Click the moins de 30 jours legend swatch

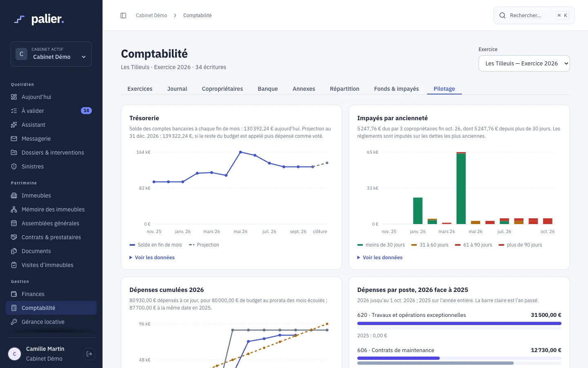(x=360, y=245)
